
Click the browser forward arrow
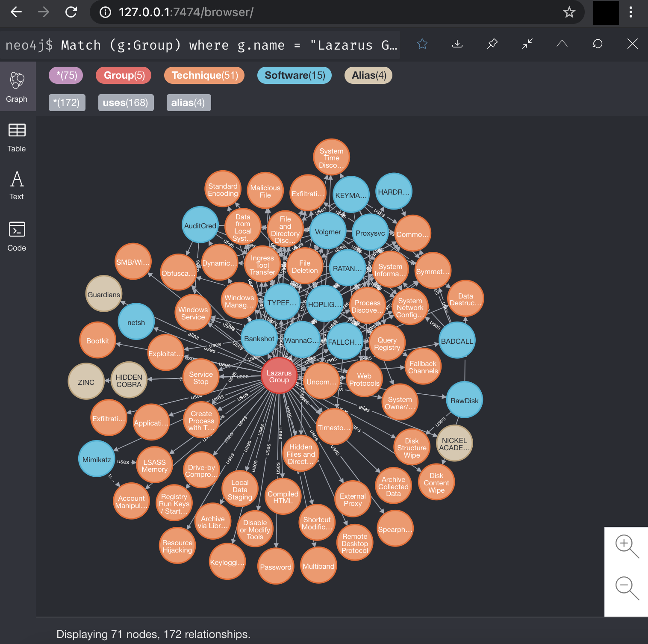[44, 12]
